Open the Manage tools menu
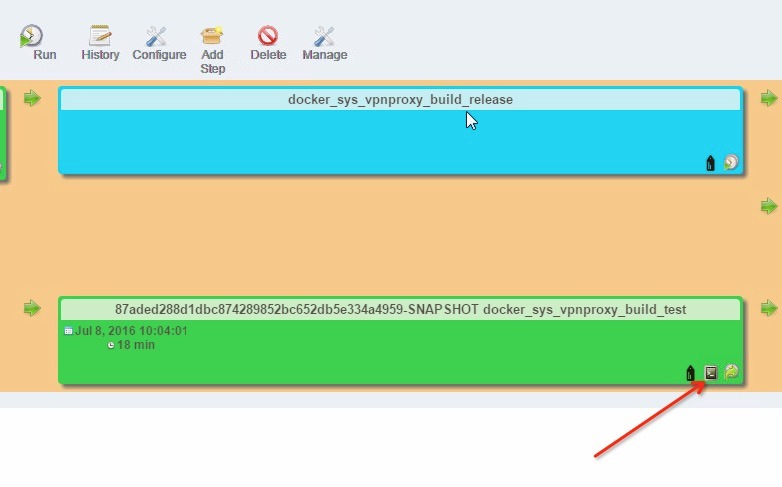 [x=324, y=37]
